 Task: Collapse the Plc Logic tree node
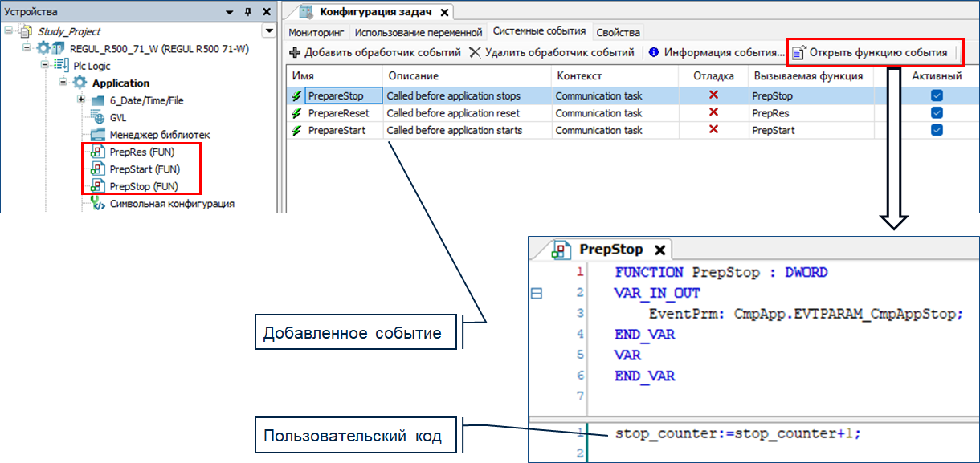pyautogui.click(x=45, y=66)
